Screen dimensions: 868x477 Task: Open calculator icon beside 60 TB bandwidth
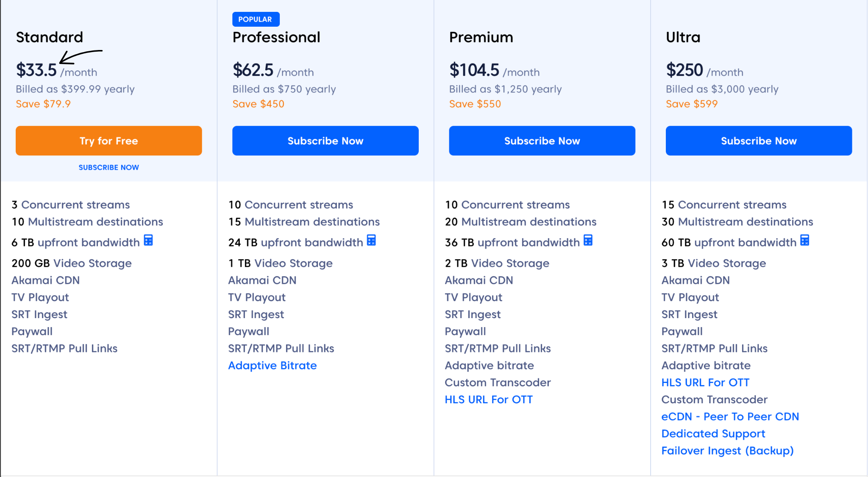[804, 241]
